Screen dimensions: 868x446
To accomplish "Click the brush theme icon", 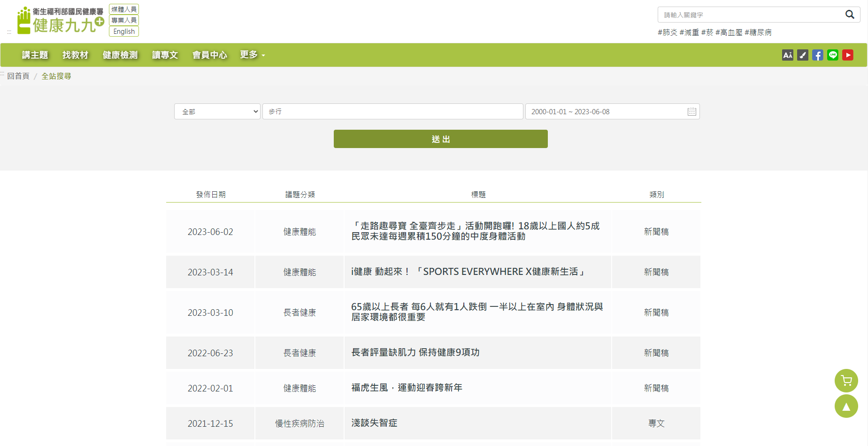I will coord(803,55).
